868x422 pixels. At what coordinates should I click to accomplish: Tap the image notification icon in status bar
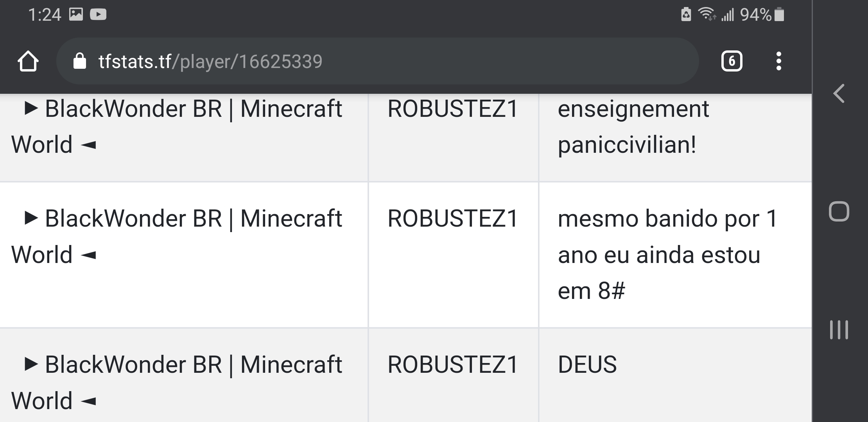coord(76,14)
